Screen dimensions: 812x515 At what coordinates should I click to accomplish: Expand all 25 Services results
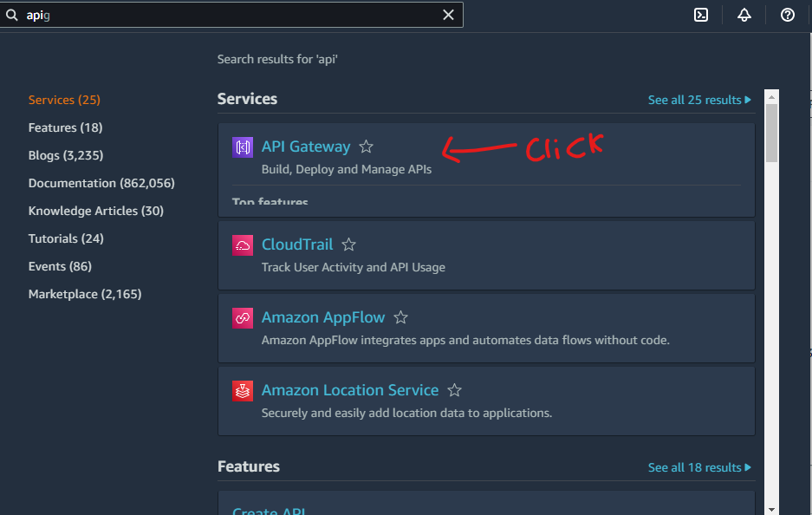pyautogui.click(x=699, y=99)
